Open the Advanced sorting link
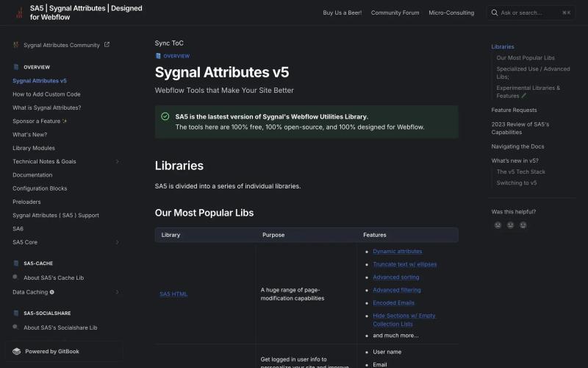 click(396, 277)
